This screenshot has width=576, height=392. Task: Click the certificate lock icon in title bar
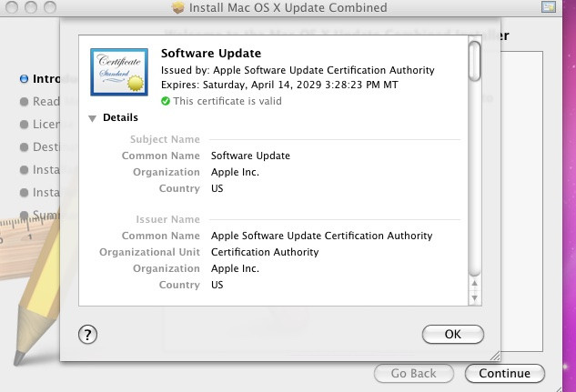coord(549,7)
